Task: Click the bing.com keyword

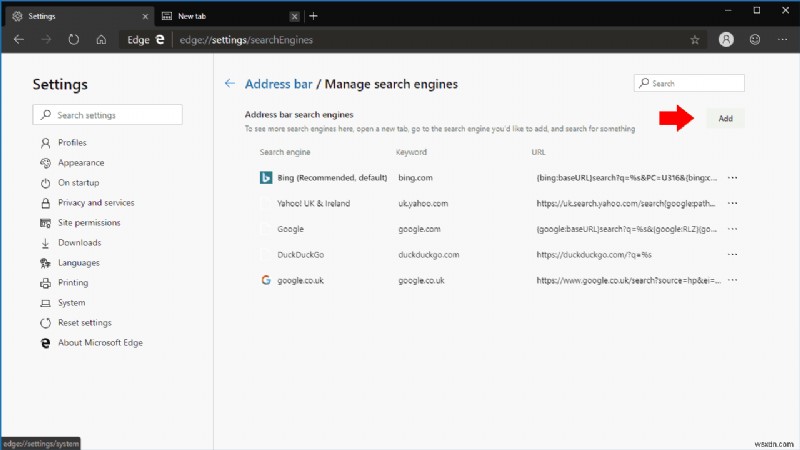Action: pyautogui.click(x=415, y=178)
